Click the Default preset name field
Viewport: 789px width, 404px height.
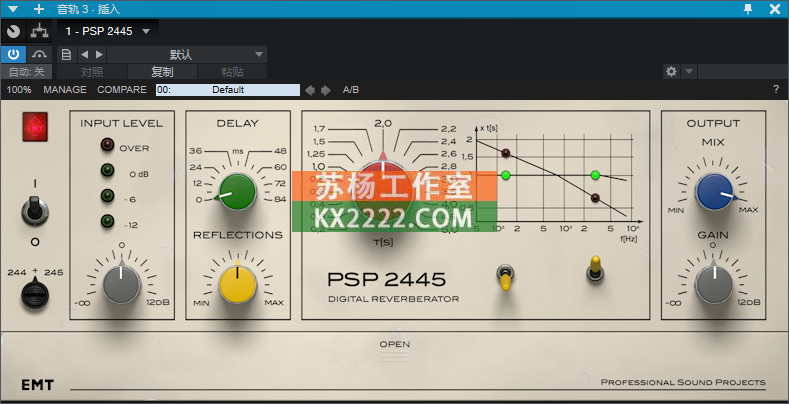click(228, 90)
